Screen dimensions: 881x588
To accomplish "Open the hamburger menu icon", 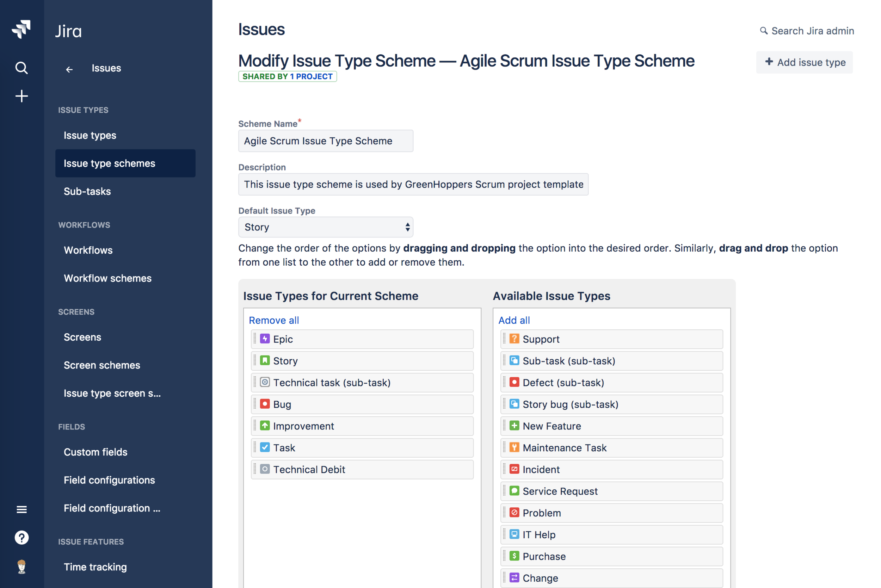I will pyautogui.click(x=21, y=509).
